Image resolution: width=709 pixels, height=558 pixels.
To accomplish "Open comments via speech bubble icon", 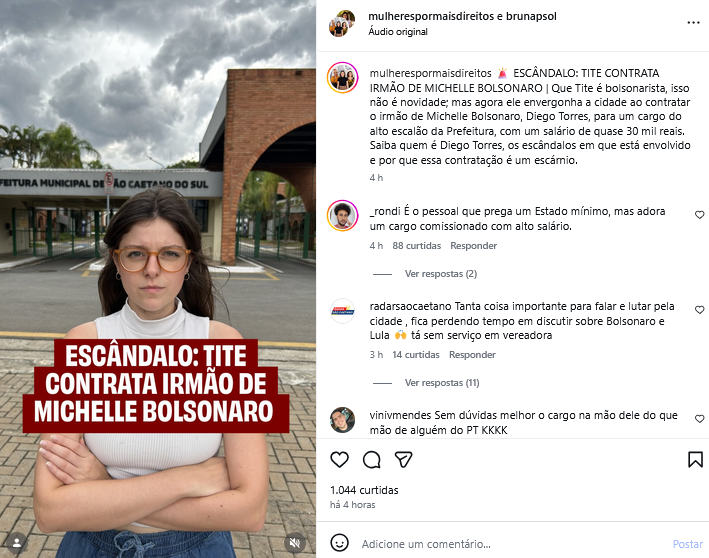I will [x=372, y=459].
